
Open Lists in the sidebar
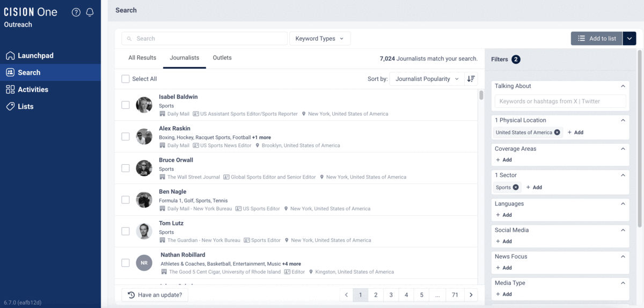point(50,106)
